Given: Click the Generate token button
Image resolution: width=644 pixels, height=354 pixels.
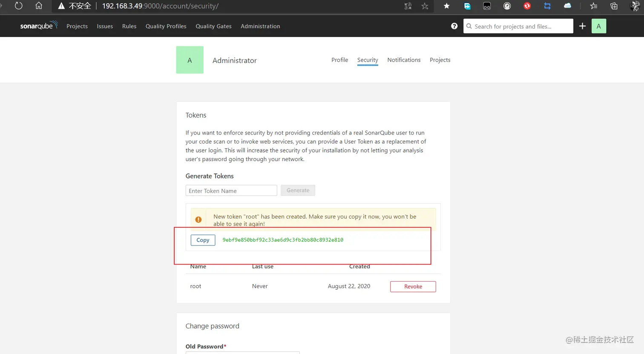Looking at the screenshot, I should tap(298, 190).
